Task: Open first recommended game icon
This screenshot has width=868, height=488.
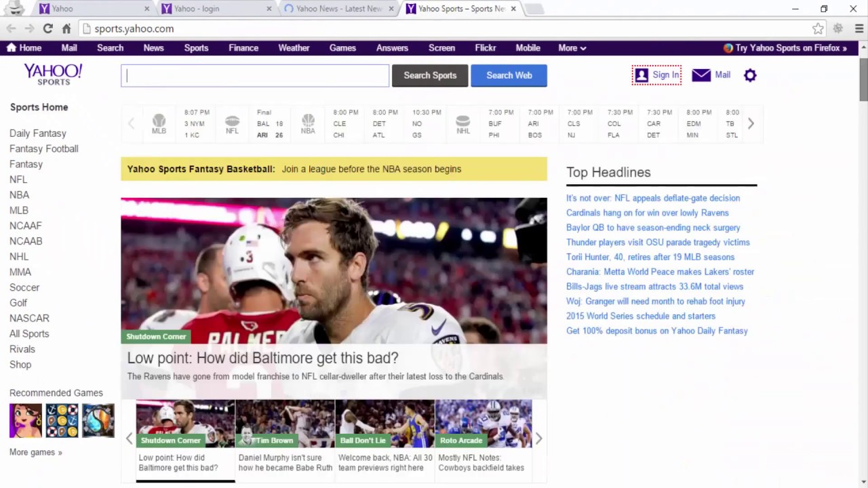Action: click(26, 420)
